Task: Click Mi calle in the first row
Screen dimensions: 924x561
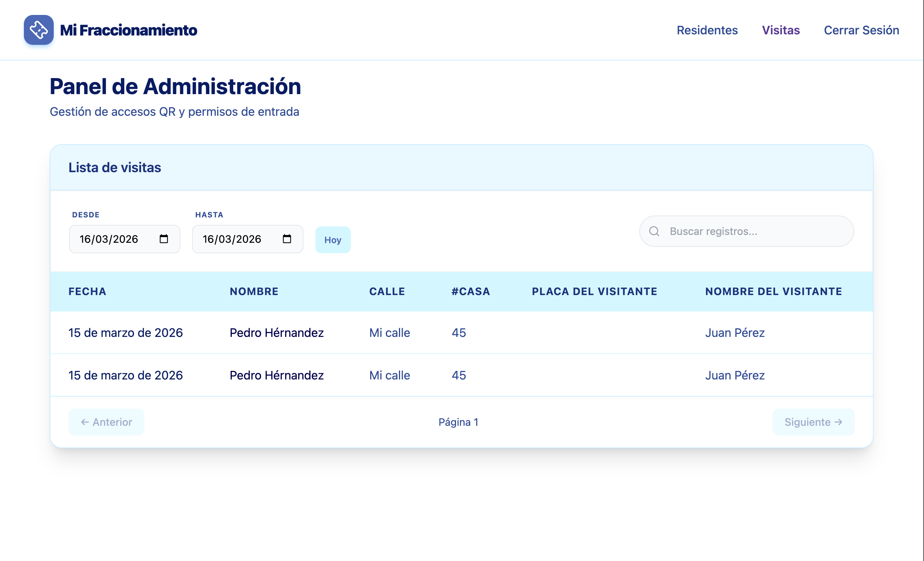Action: 390,333
